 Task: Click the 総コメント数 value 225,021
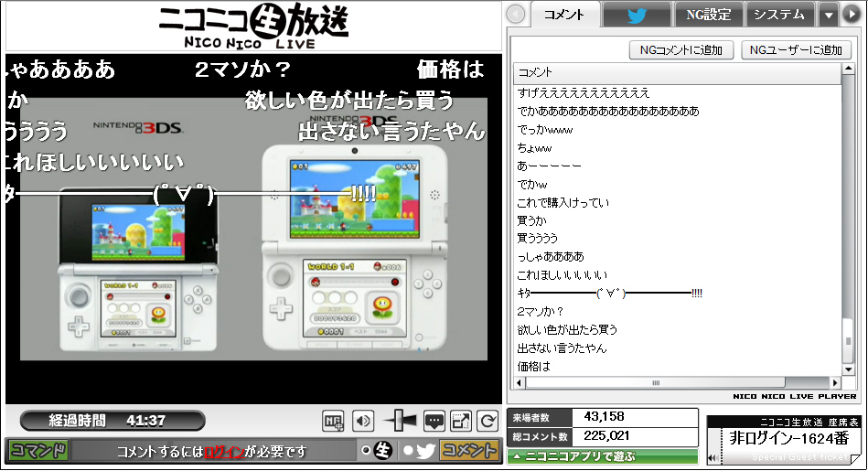(x=606, y=436)
